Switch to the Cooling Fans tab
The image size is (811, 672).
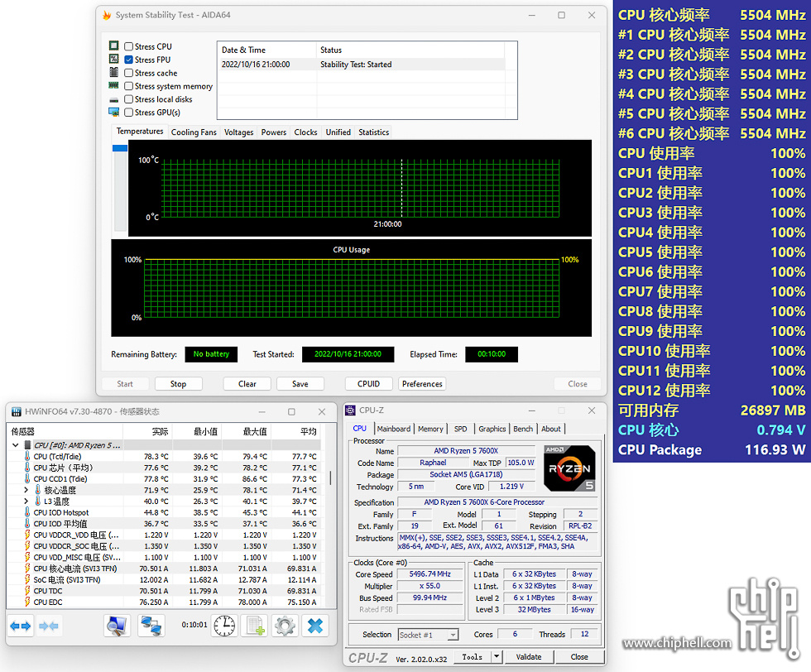click(x=194, y=132)
